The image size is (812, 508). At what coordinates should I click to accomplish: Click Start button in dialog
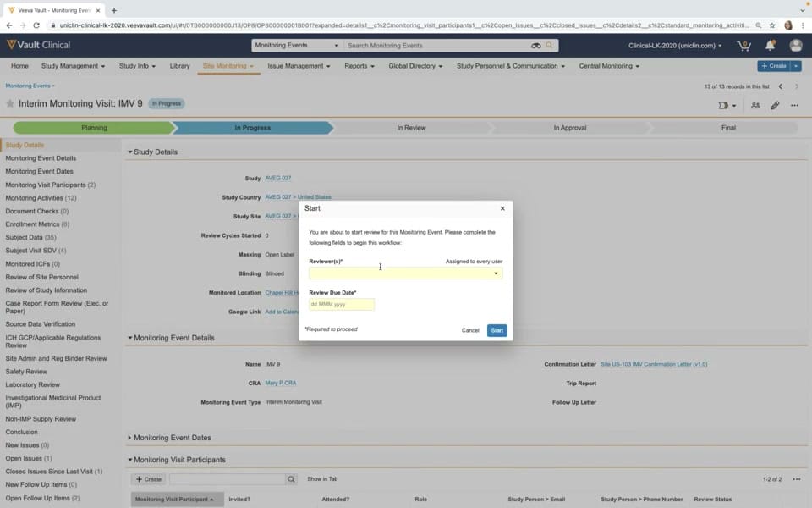[x=497, y=330]
